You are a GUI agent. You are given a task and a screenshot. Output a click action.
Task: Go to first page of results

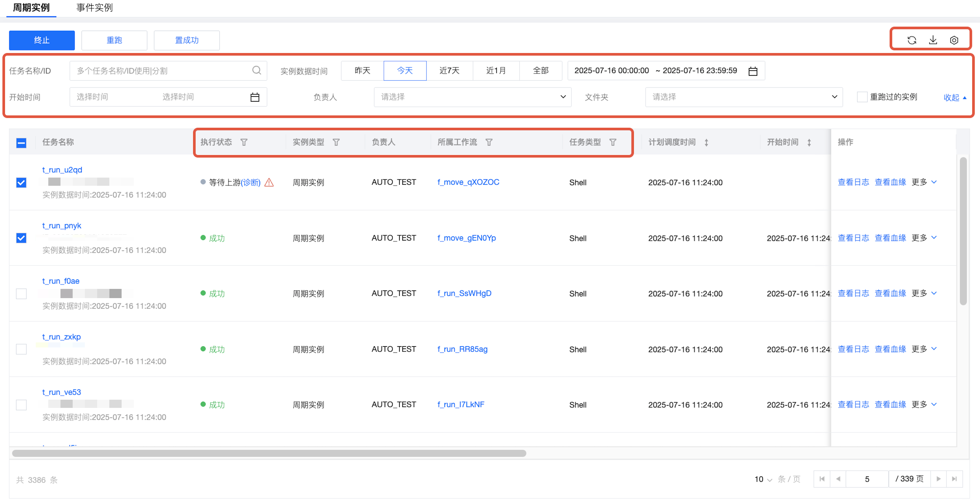pyautogui.click(x=822, y=479)
